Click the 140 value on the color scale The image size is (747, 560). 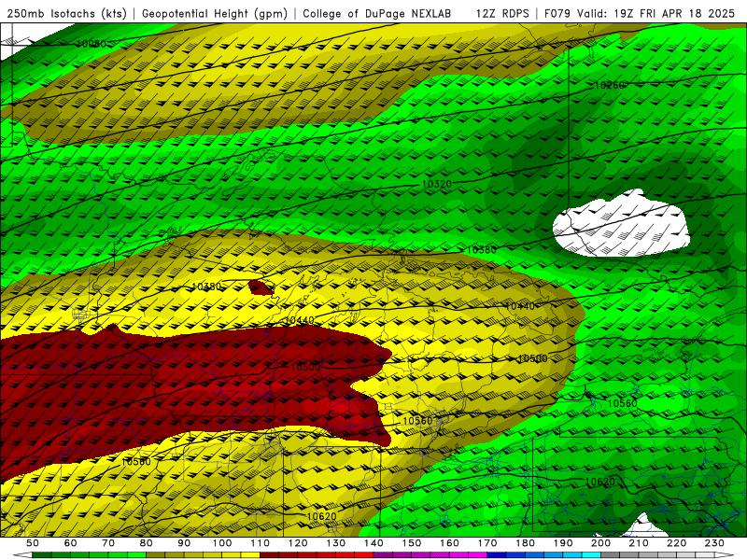coord(373,543)
